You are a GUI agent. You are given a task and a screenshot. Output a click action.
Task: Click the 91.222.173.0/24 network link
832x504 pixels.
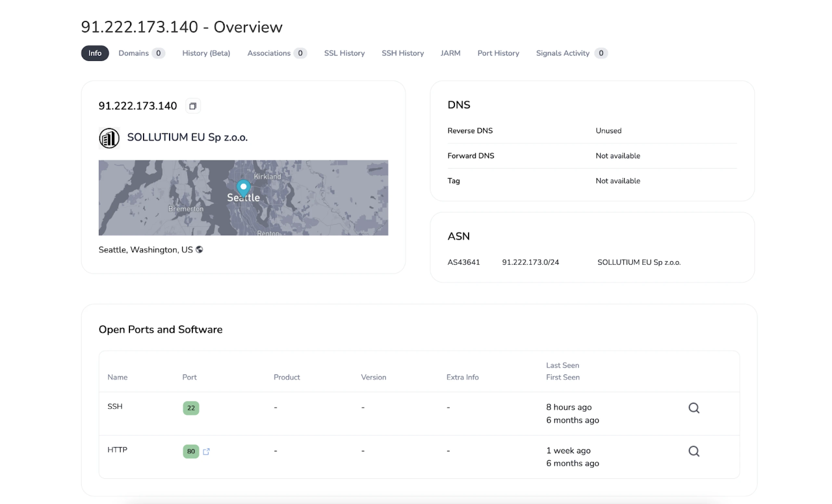(x=530, y=262)
